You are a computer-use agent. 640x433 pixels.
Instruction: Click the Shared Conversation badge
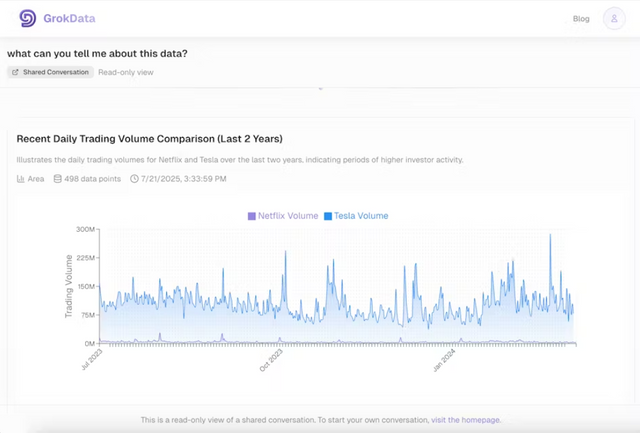[51, 72]
